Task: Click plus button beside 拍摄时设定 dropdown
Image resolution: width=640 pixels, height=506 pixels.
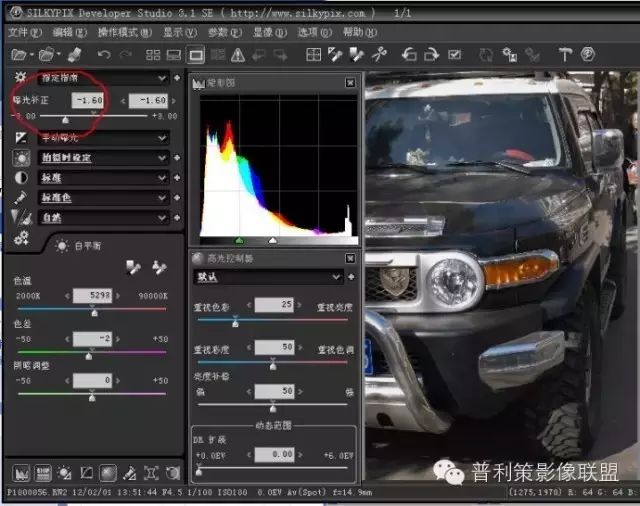Action: (177, 158)
